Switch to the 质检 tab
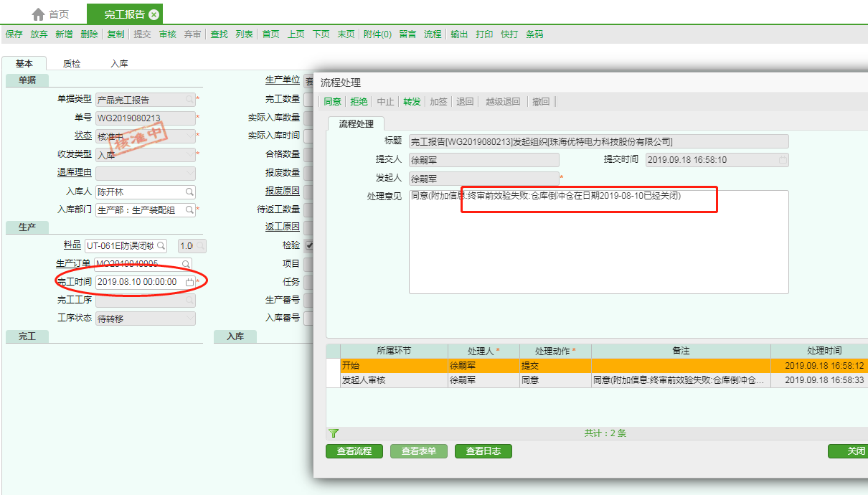The image size is (868, 495). click(x=72, y=64)
